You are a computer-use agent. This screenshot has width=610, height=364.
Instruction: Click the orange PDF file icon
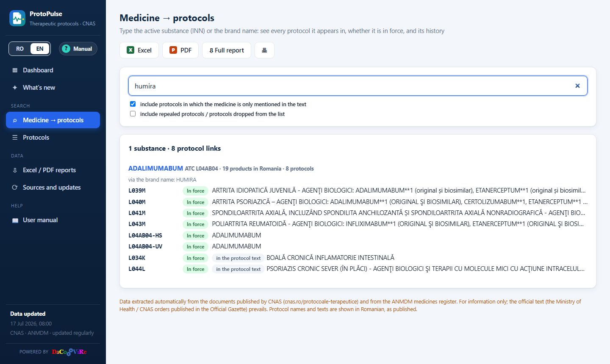click(173, 50)
